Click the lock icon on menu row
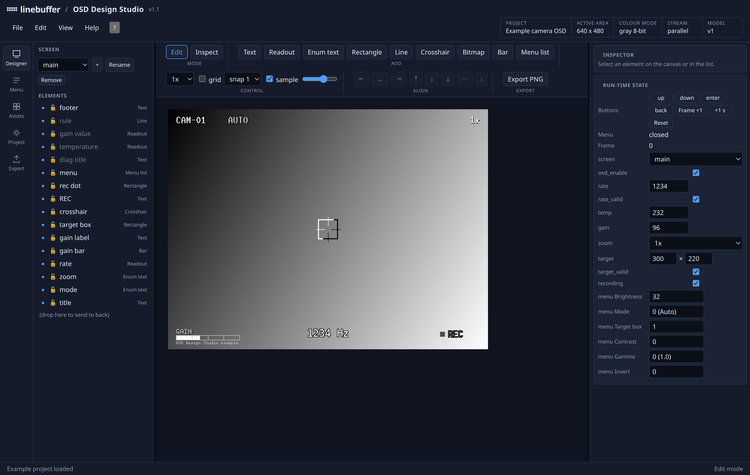This screenshot has width=750, height=475. click(53, 173)
